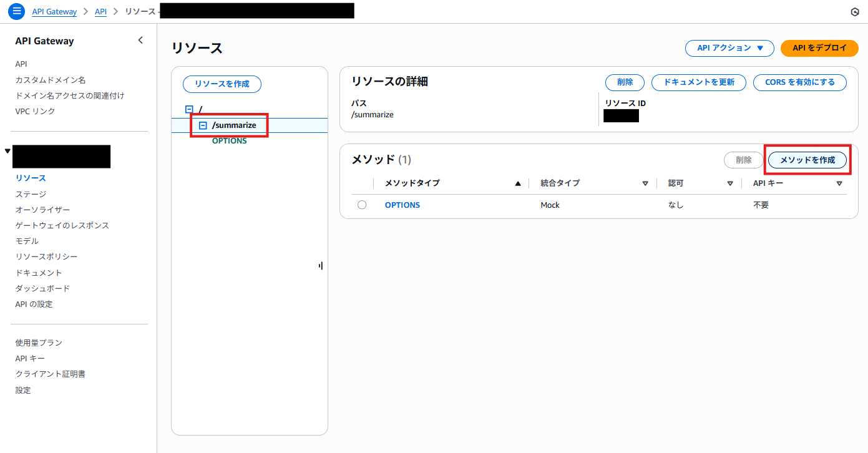Click the メソッドタイプ column header
868x453 pixels.
coord(412,183)
